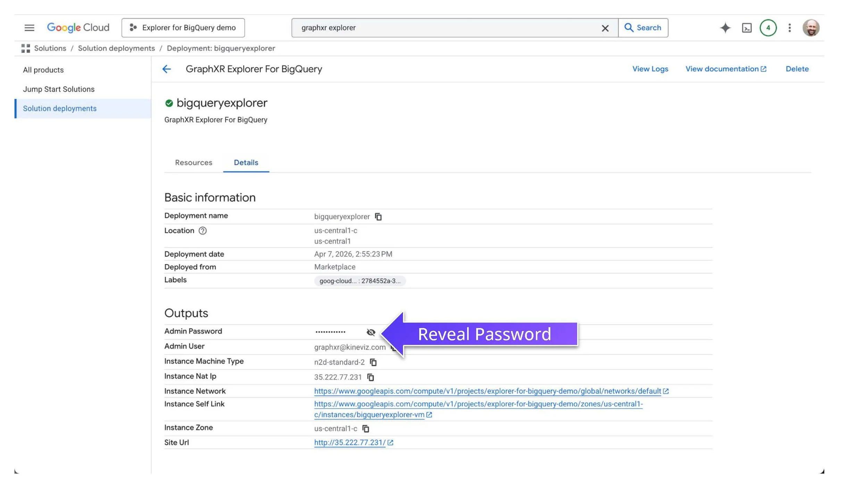Delete the bigqueryexplorer deployment
Viewport: 868px width, 488px height.
797,69
